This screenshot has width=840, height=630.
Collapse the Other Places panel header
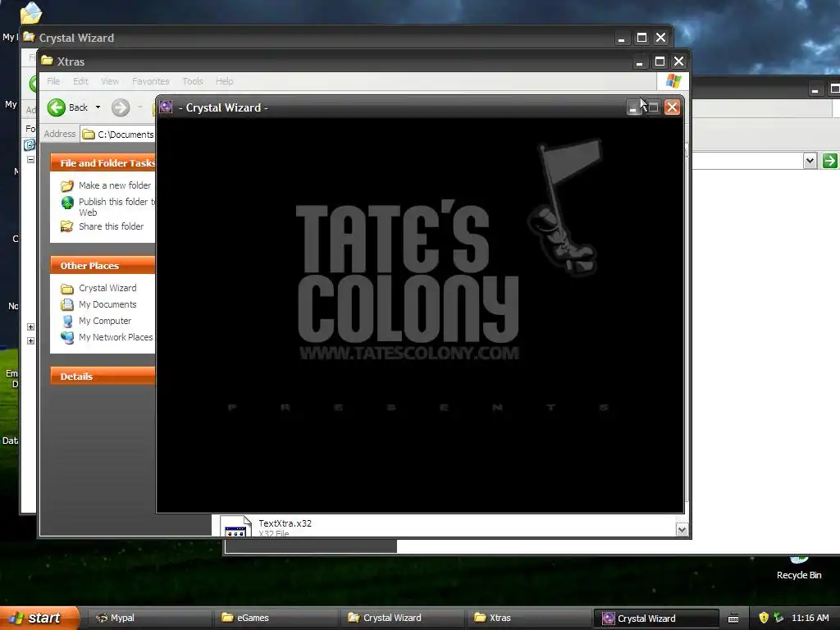click(x=103, y=265)
